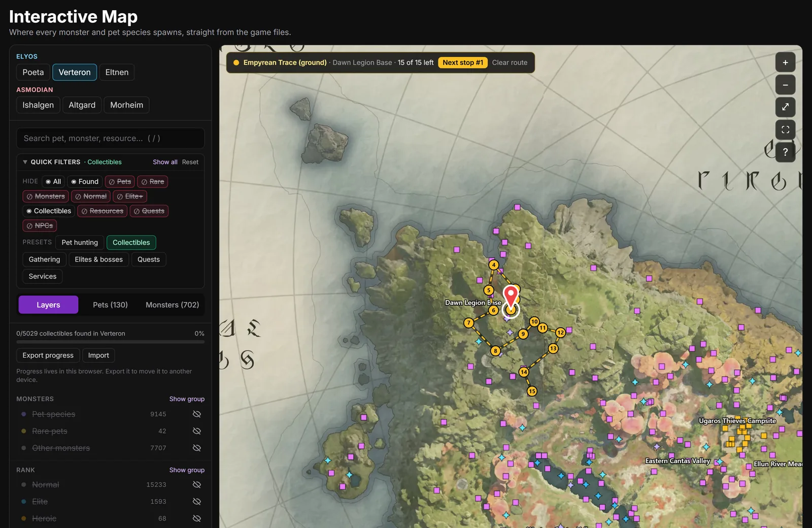Select the Verteron zone
Viewport: 812px width, 528px height.
(x=75, y=72)
